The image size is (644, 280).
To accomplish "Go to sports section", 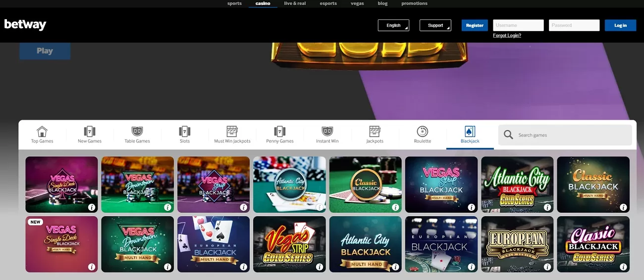I will (x=235, y=3).
